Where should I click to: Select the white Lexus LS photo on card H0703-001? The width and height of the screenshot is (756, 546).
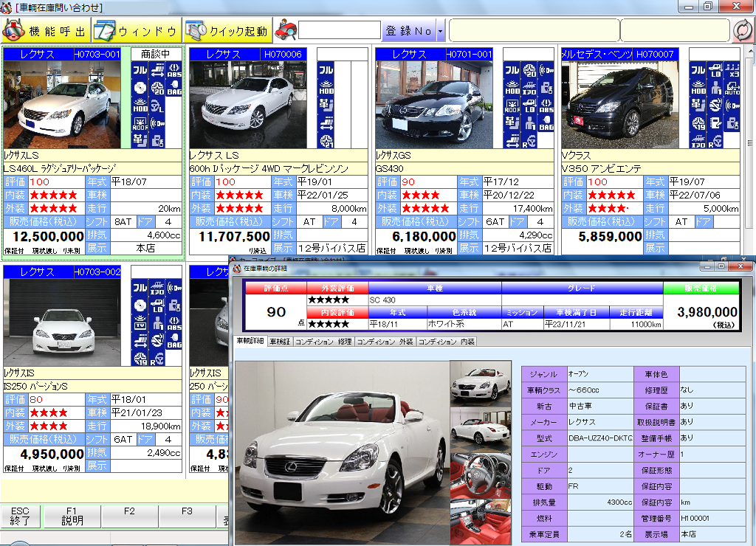[x=62, y=105]
